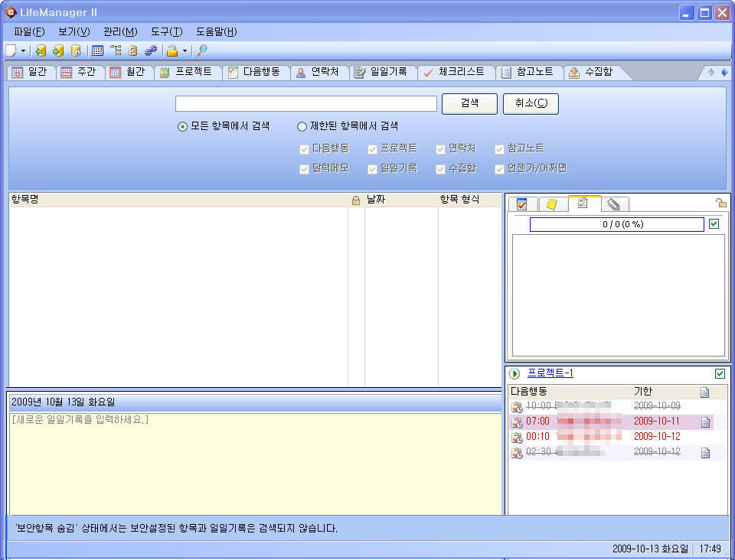Viewport: 735px width, 560px height.
Task: Toggle the 일일기록 search checkbox
Action: coord(372,169)
